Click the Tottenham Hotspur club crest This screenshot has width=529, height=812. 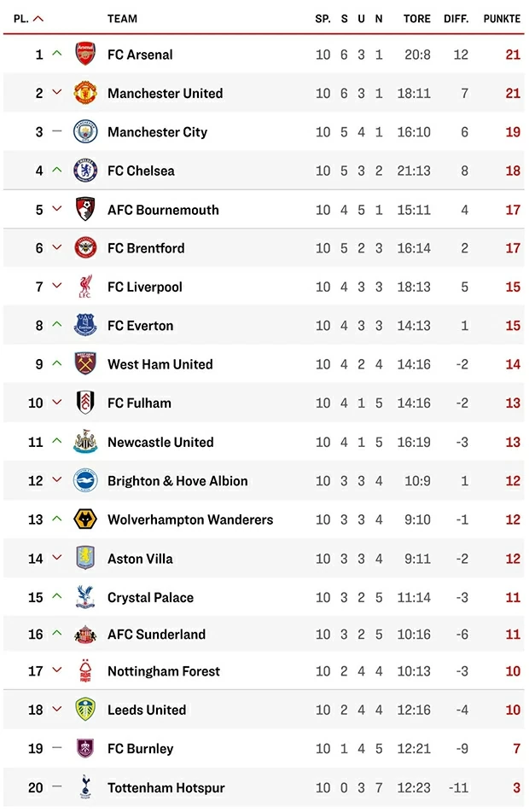pyautogui.click(x=85, y=787)
